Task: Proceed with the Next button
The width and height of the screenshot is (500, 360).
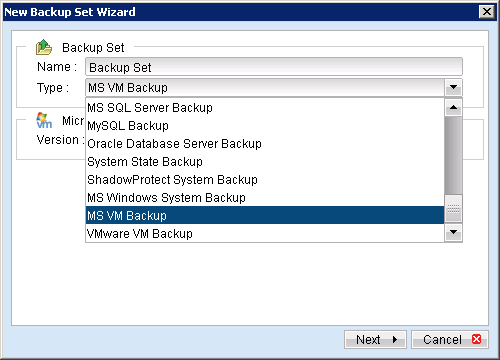Action: [375, 340]
